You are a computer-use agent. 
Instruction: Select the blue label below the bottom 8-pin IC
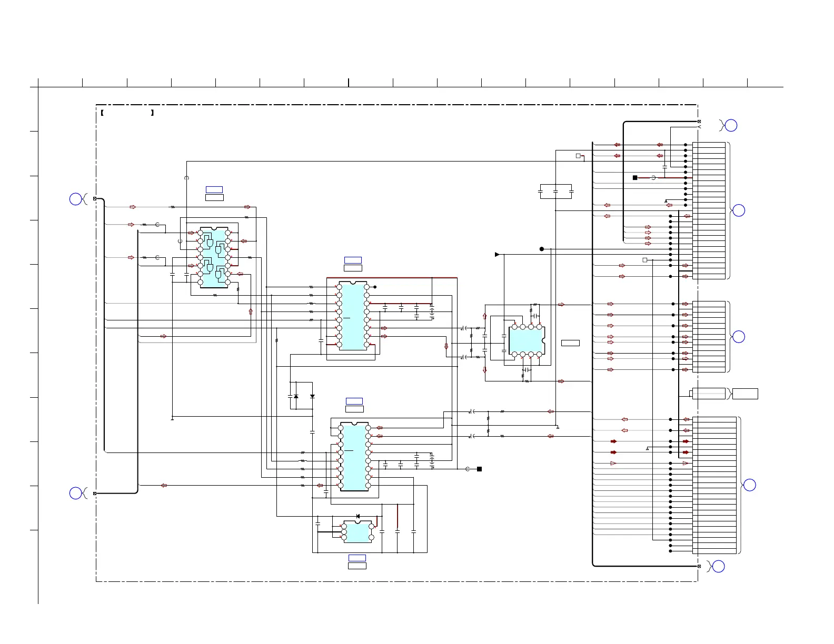pos(357,558)
